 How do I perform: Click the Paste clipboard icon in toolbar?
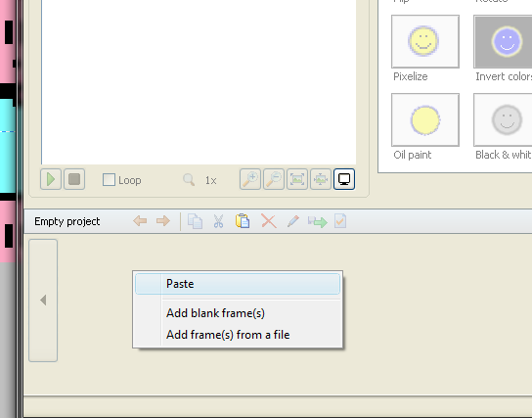243,221
